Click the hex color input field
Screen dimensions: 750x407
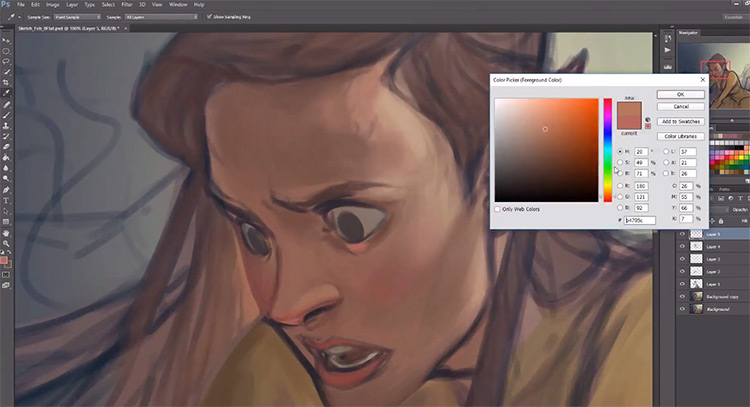click(x=640, y=220)
